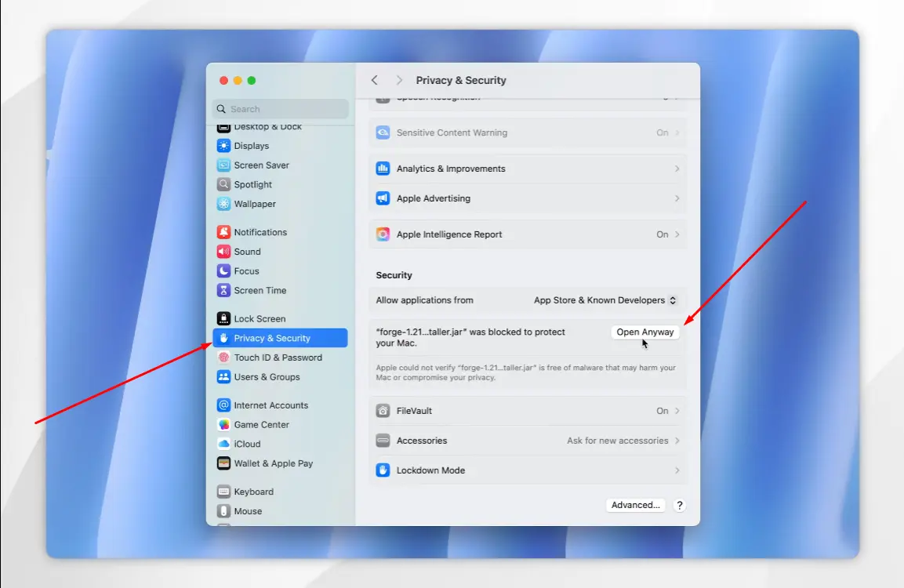
Task: Expand Accessories row chevron
Action: 677,441
